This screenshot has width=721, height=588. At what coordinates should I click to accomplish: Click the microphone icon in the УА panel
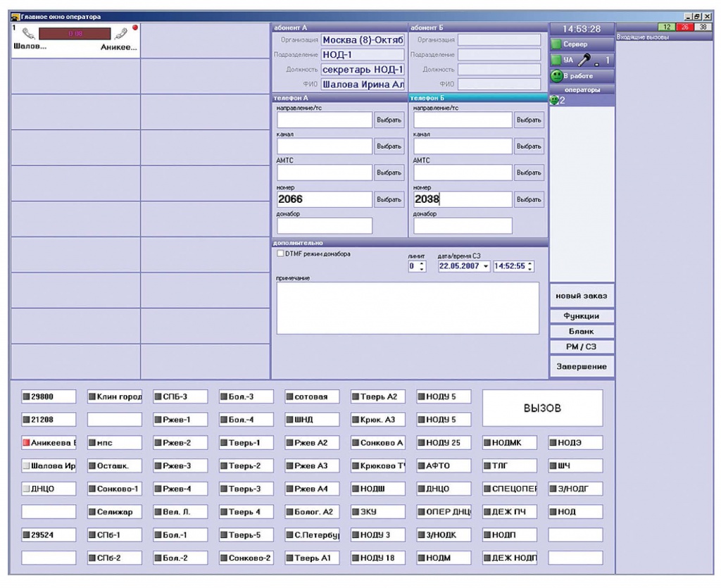pos(586,60)
